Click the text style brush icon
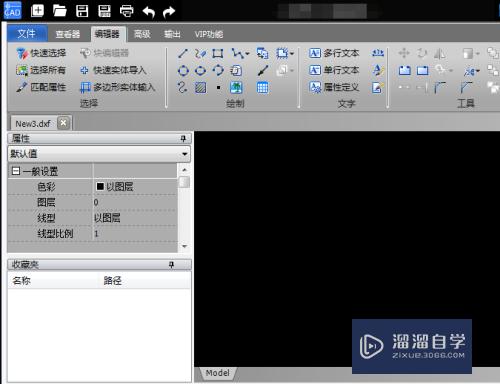Image resolution: width=500 pixels, height=384 pixels. click(378, 70)
